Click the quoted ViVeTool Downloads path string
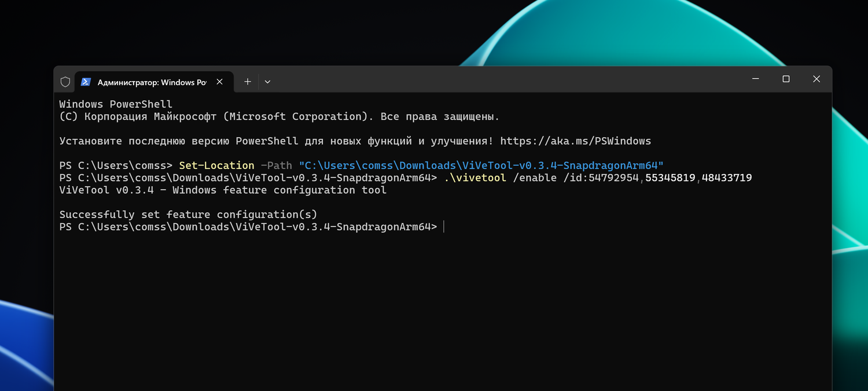The width and height of the screenshot is (868, 391). 481,165
